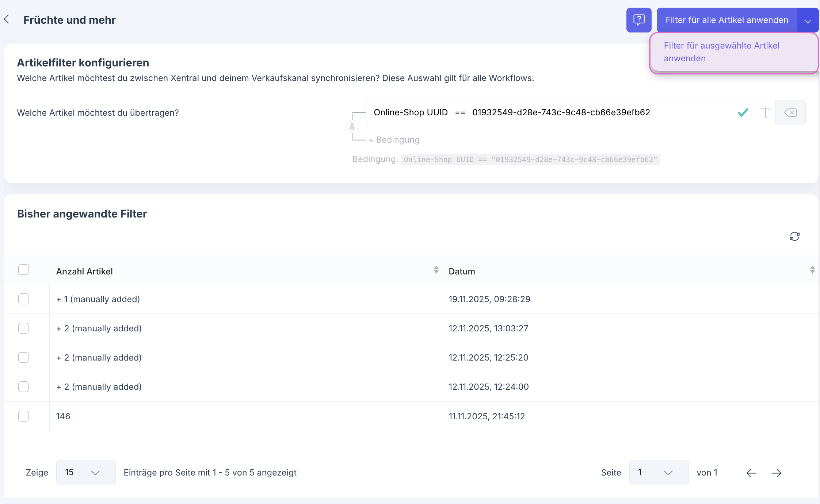
Task: Refresh the applied filters table
Action: (794, 236)
